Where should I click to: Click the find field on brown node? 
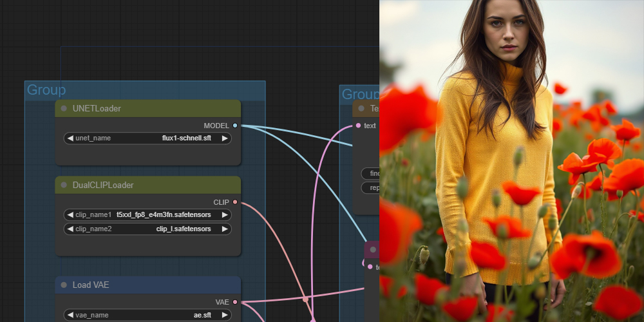pyautogui.click(x=370, y=173)
